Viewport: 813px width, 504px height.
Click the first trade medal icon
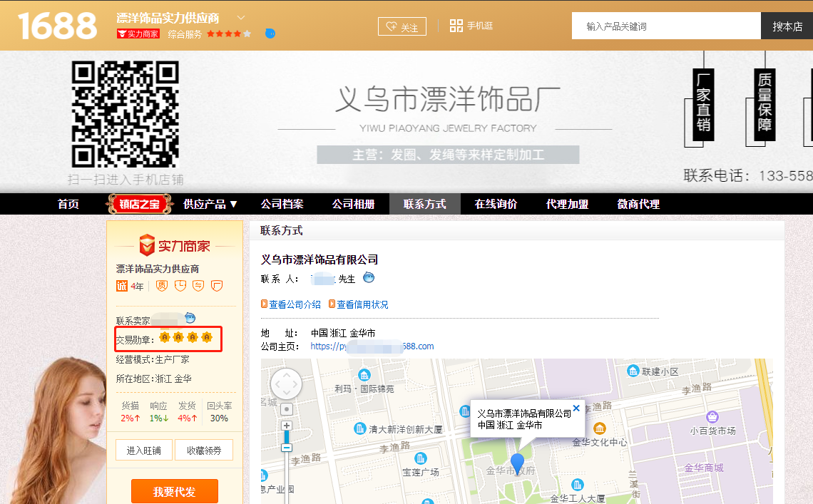(165, 338)
